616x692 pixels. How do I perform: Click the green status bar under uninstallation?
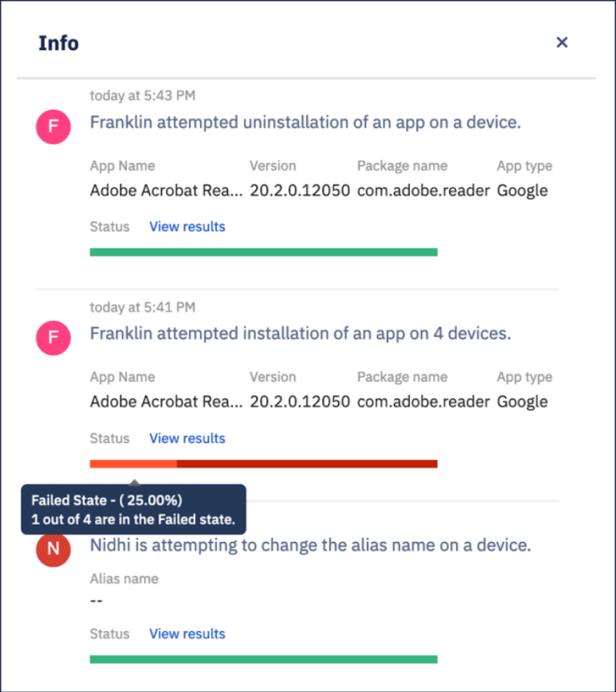[x=263, y=252]
